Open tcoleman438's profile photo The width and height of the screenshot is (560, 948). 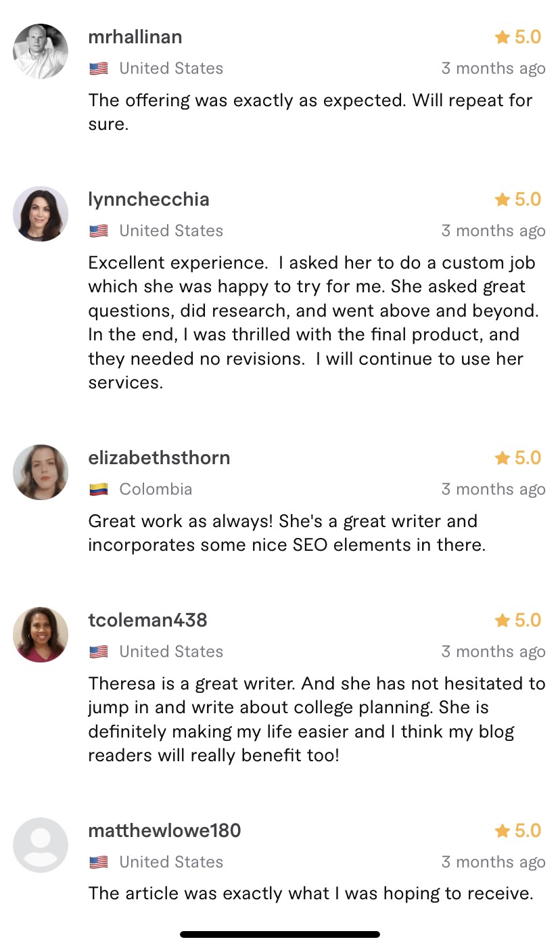(41, 635)
